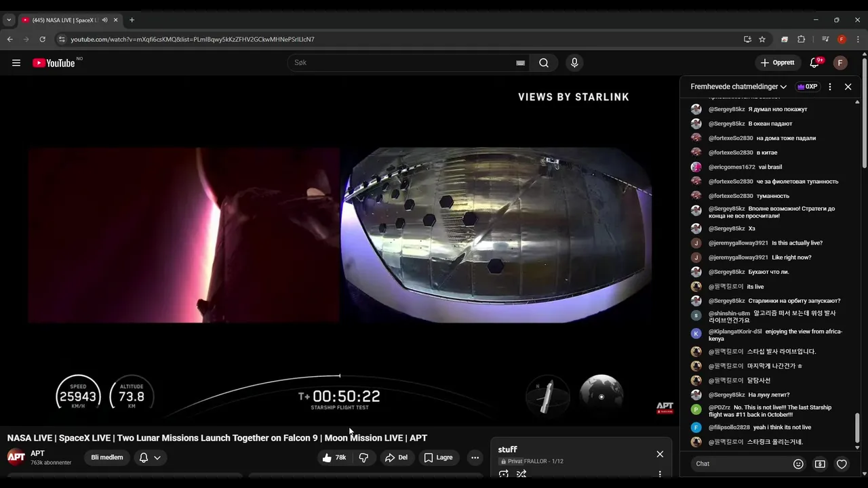
Task: Expand the Fremhevede chatmeldinger dropdown
Action: [x=738, y=87]
